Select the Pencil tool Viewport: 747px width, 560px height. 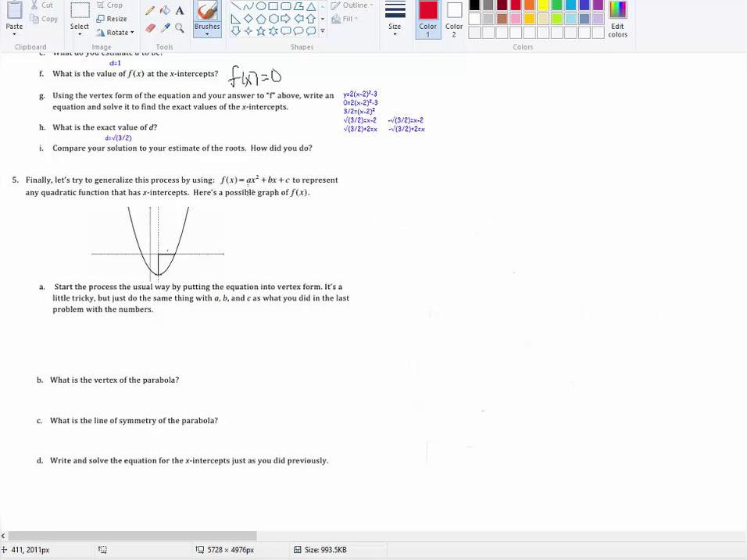[x=150, y=11]
